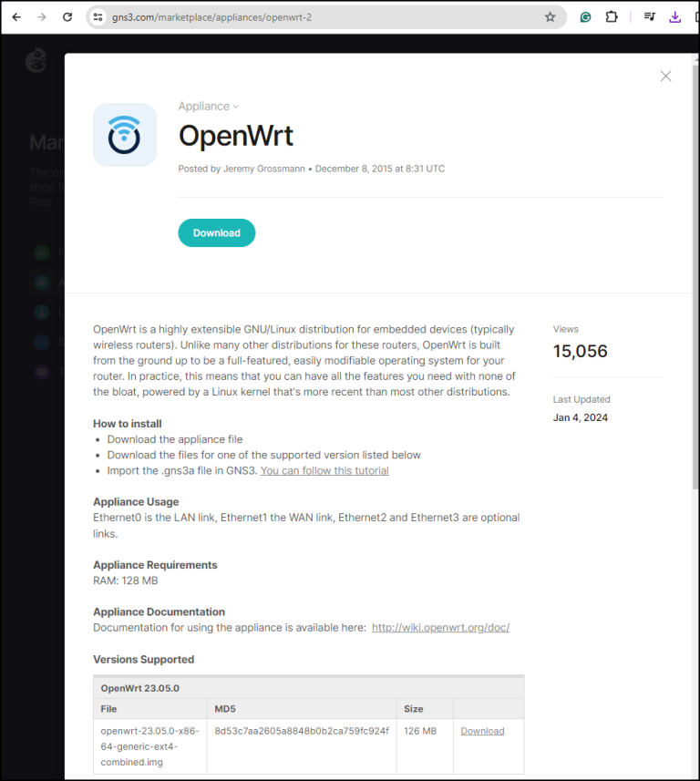Bookmark this page with the star icon
This screenshot has width=700, height=781.
pyautogui.click(x=551, y=17)
